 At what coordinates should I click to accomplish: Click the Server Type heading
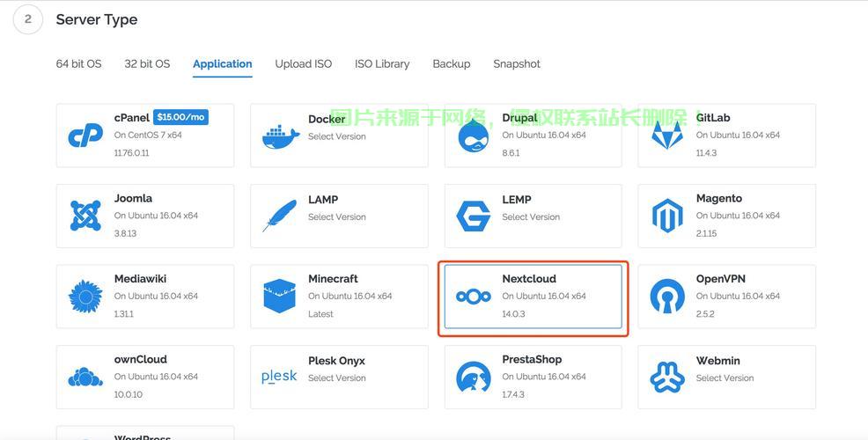point(97,20)
